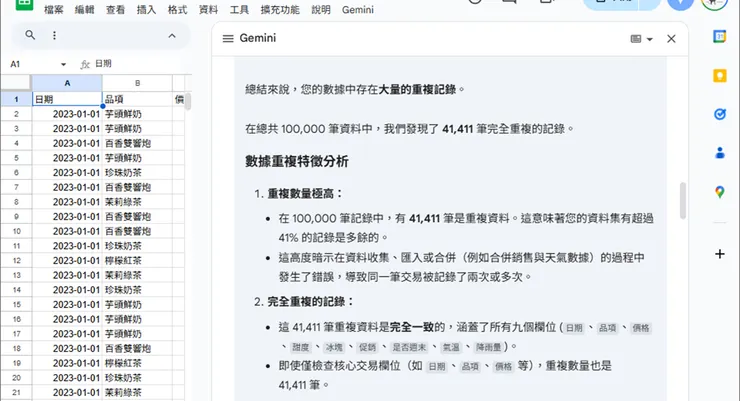Select cell B1 containing 品項
740x401 pixels.
click(137, 99)
